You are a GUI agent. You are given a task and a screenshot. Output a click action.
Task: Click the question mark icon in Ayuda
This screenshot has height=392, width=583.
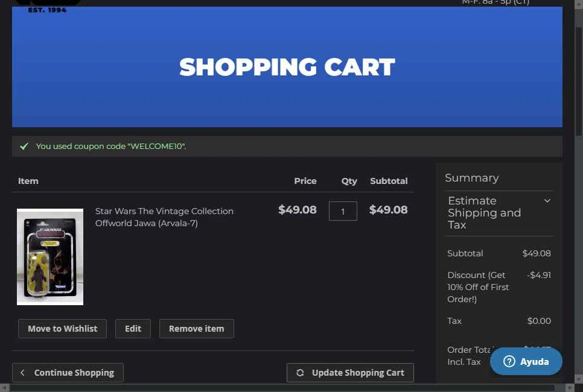coord(509,361)
